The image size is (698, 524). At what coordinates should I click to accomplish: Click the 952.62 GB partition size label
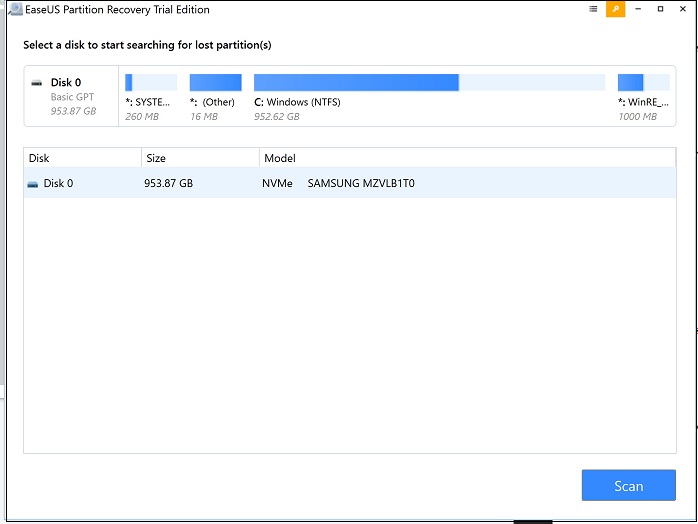[x=276, y=117]
